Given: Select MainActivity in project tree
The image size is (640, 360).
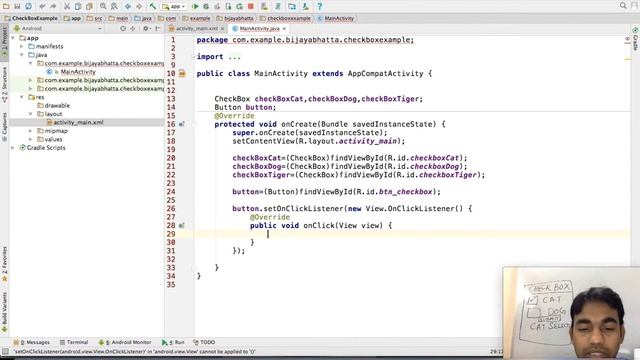Looking at the screenshot, I should click(78, 72).
